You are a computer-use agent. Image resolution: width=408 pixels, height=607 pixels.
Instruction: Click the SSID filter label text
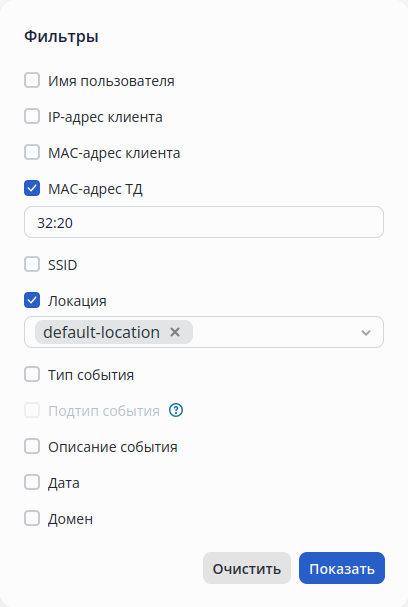tap(63, 265)
